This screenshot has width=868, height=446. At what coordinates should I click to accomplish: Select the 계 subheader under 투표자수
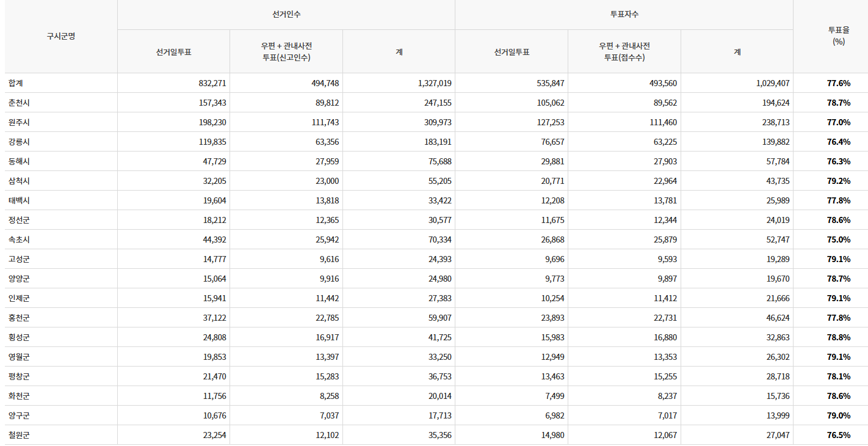[737, 51]
